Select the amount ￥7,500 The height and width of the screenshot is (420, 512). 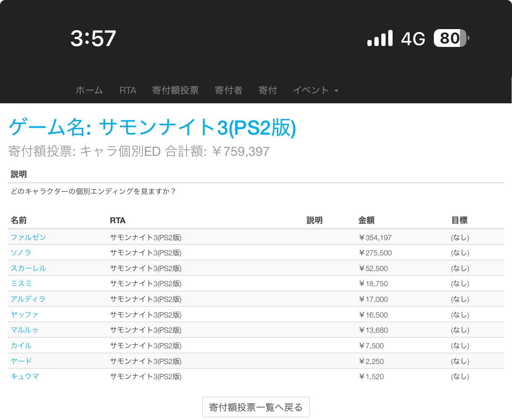click(x=371, y=346)
